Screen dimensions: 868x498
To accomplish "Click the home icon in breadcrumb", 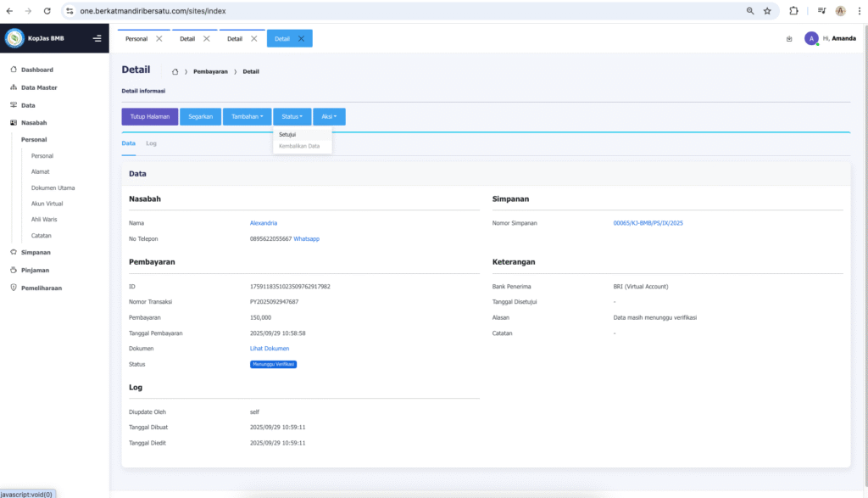I will (x=175, y=71).
